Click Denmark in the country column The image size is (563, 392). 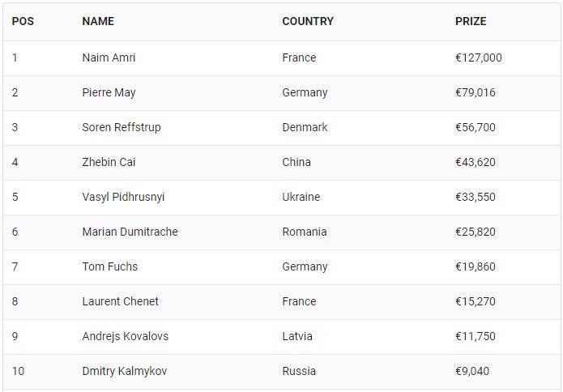click(x=305, y=127)
